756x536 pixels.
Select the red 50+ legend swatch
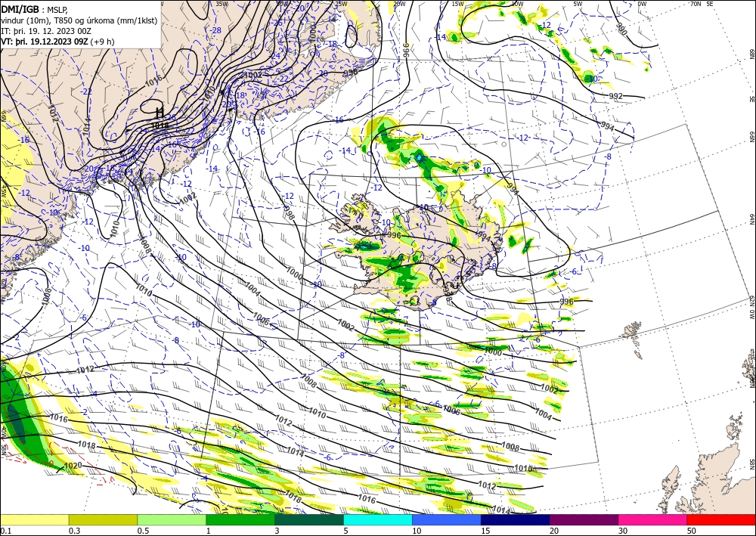pos(721,519)
